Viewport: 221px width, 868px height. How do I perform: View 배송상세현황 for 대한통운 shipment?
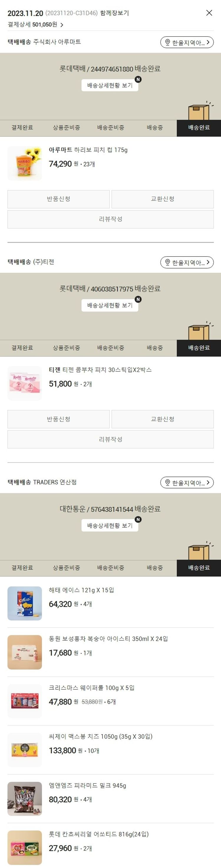[110, 525]
